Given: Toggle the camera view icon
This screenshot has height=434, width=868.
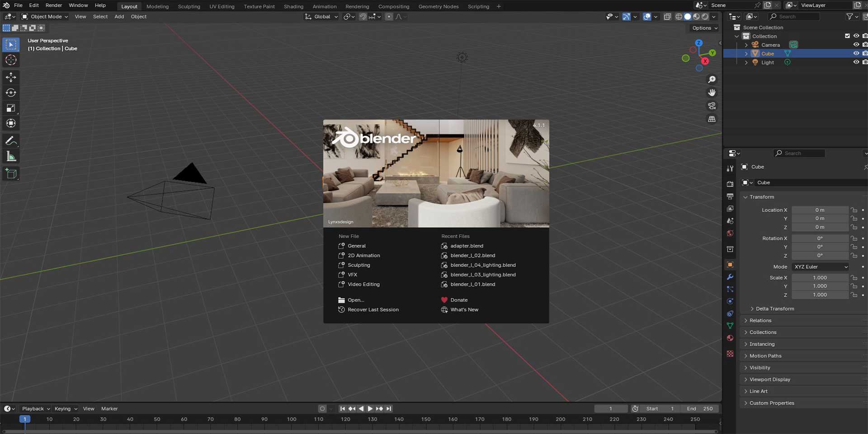Looking at the screenshot, I should (x=712, y=106).
